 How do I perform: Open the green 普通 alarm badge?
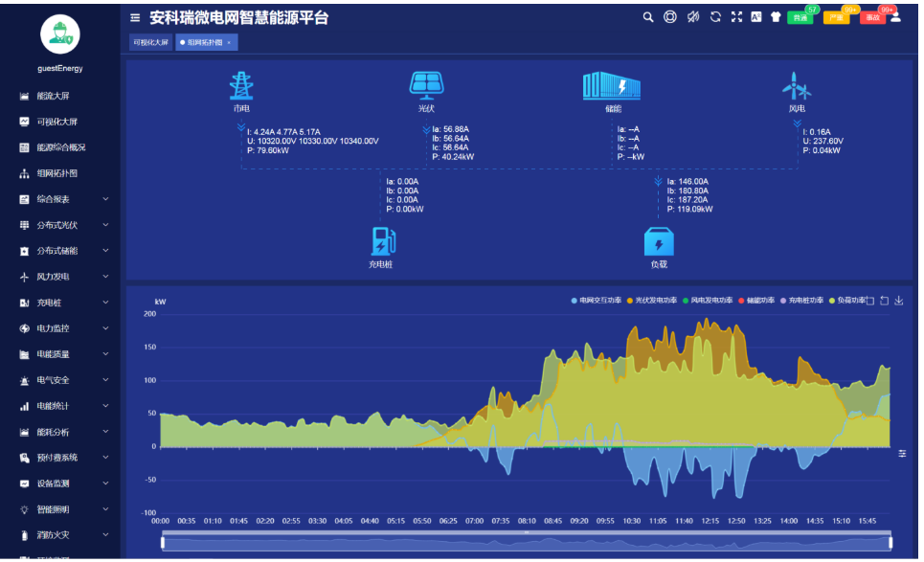point(800,17)
